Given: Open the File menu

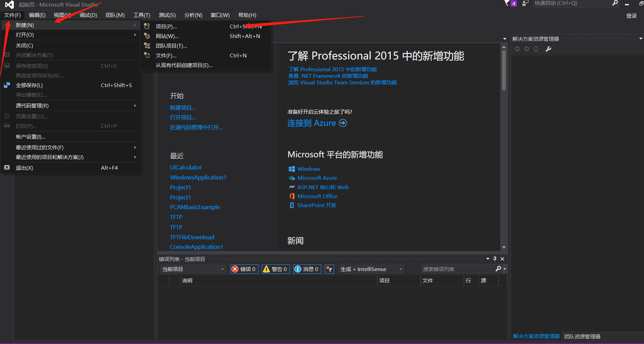Looking at the screenshot, I should (12, 15).
